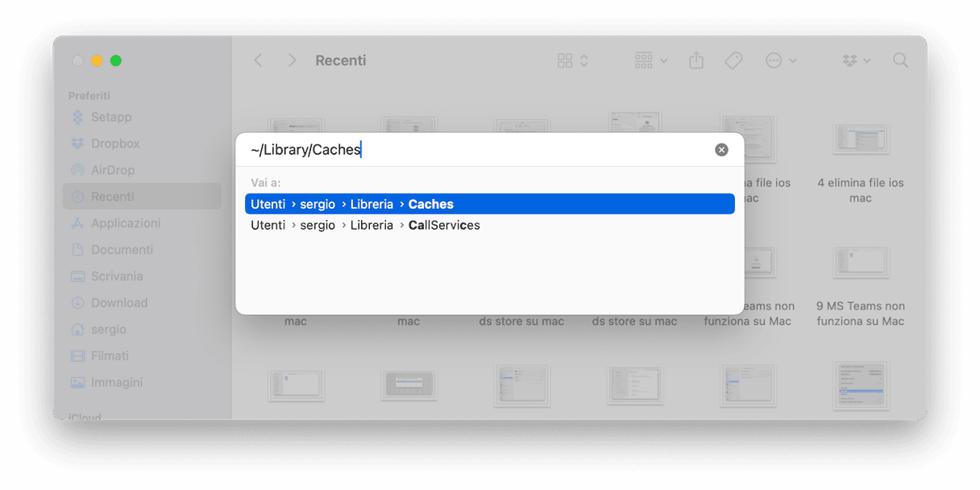
Task: Go forward with the right chevron
Action: click(292, 60)
